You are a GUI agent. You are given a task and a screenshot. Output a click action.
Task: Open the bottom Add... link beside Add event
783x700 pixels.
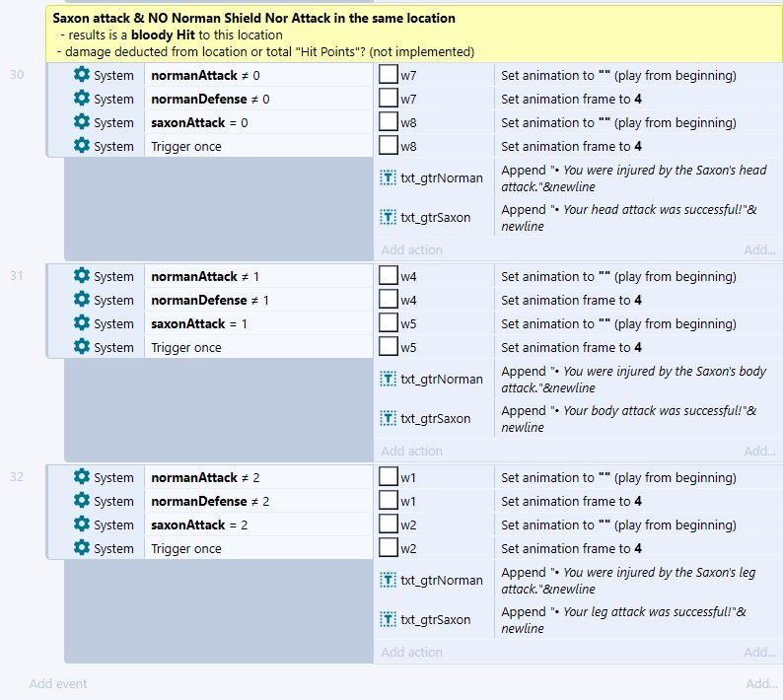tap(761, 683)
